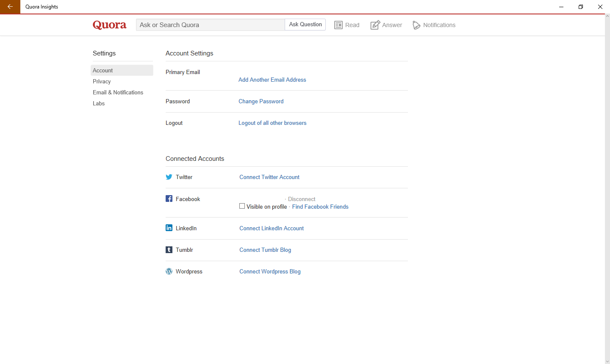
Task: Click Add Another Email Address link
Action: [272, 80]
